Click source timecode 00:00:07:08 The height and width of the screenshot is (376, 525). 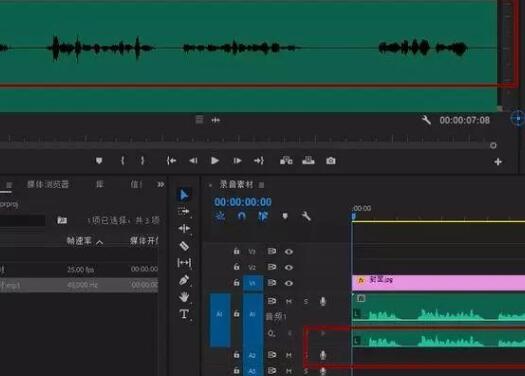464,120
